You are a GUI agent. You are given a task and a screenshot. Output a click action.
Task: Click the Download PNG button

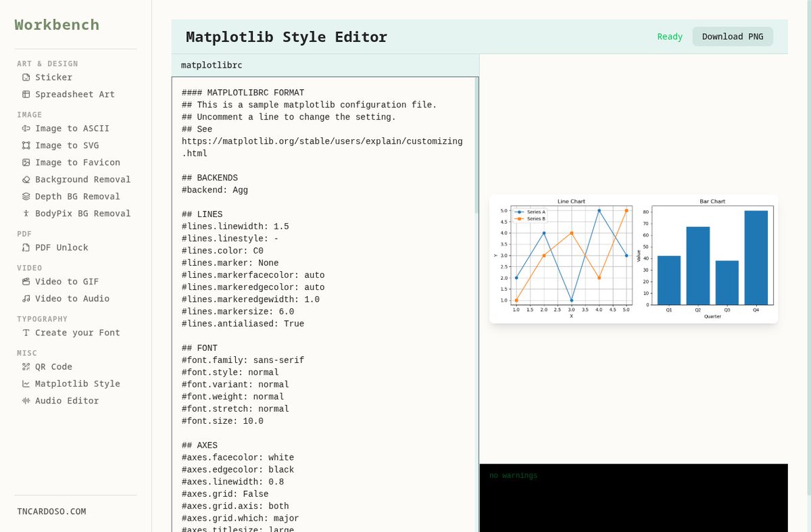click(733, 37)
